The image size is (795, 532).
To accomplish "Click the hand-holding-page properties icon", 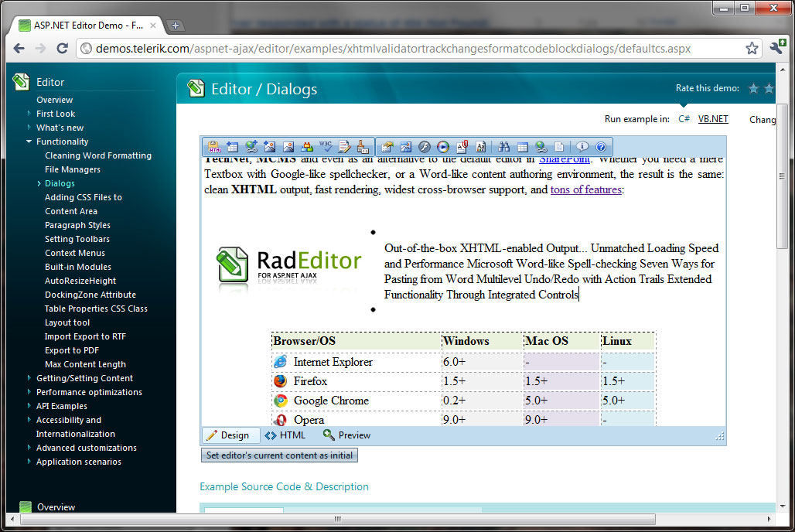I will [x=388, y=147].
